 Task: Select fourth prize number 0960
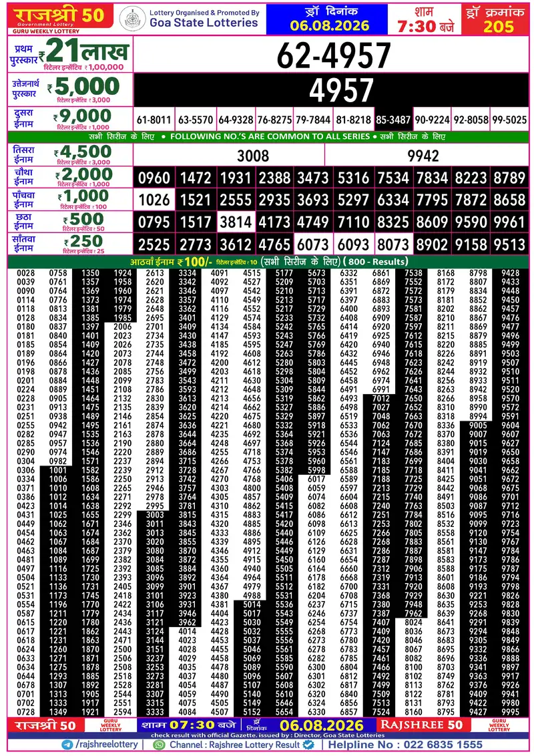pos(154,178)
